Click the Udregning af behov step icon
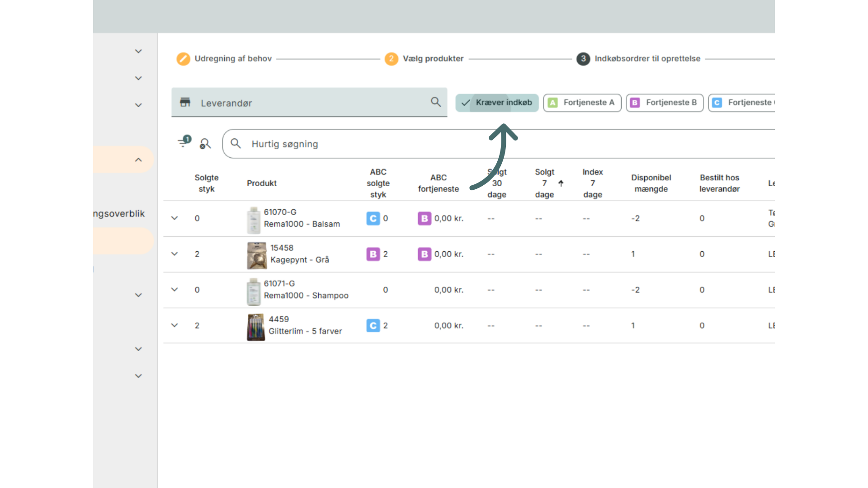Image resolution: width=868 pixels, height=488 pixels. click(183, 59)
